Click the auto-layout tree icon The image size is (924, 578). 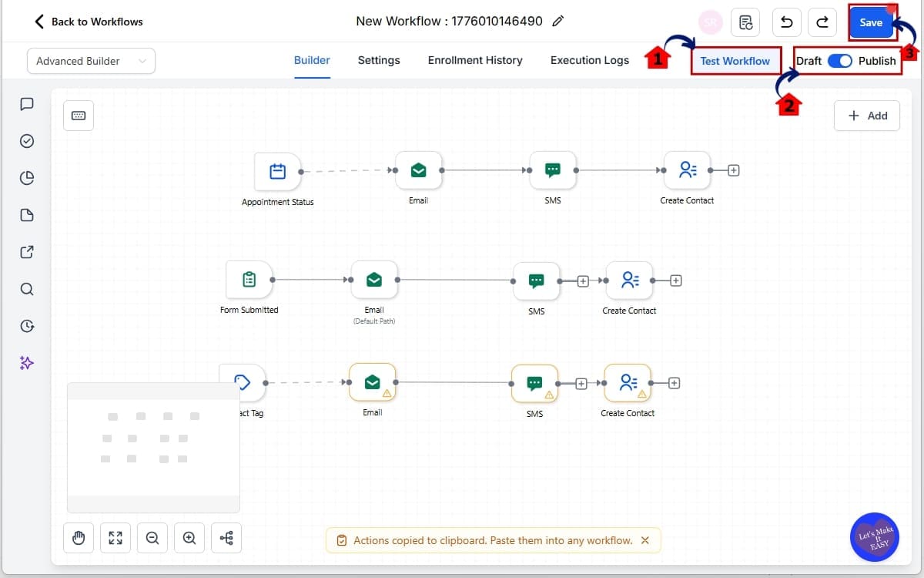coord(226,539)
